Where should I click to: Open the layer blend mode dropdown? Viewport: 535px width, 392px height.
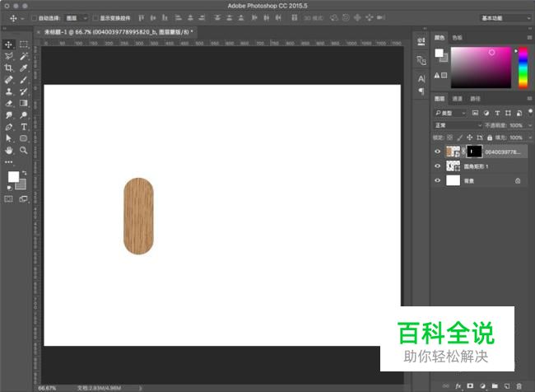[x=458, y=125]
